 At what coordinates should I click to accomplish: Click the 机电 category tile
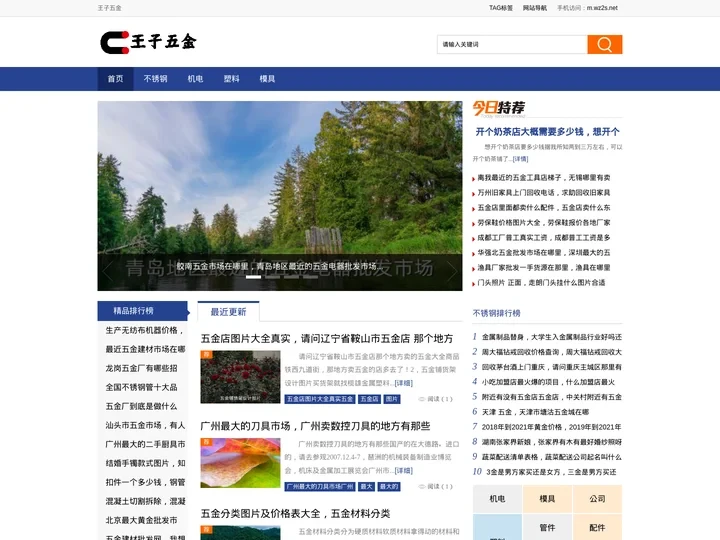click(497, 499)
